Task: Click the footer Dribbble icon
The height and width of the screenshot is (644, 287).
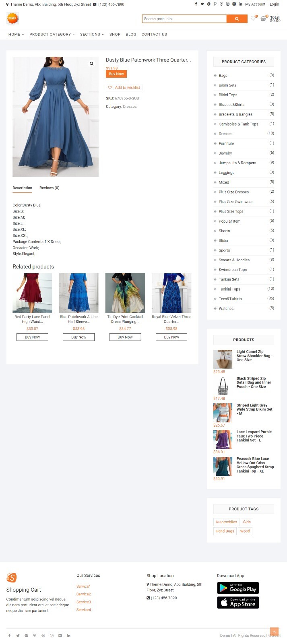Action: 43,636
